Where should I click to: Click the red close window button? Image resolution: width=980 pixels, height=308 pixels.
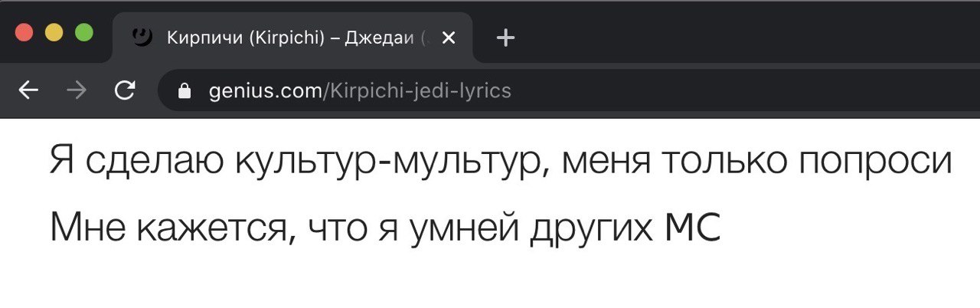point(24,33)
